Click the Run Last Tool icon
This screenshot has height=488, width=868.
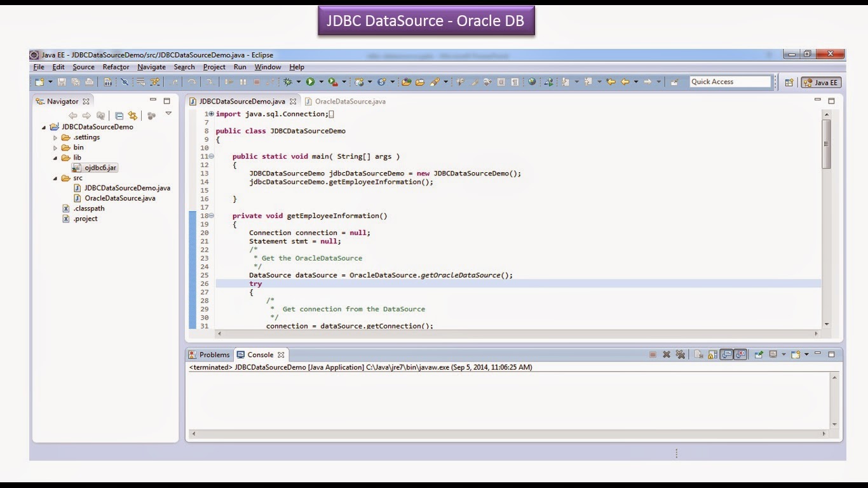(x=333, y=82)
